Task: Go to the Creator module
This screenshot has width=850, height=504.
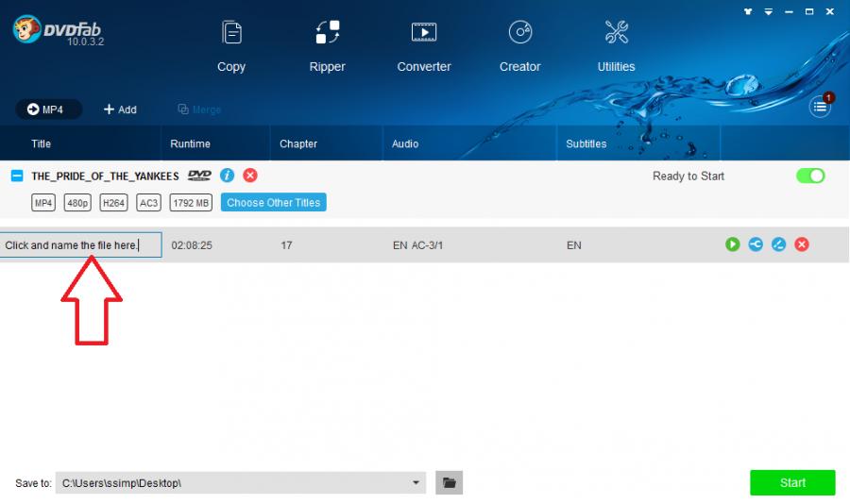Action: click(x=519, y=46)
